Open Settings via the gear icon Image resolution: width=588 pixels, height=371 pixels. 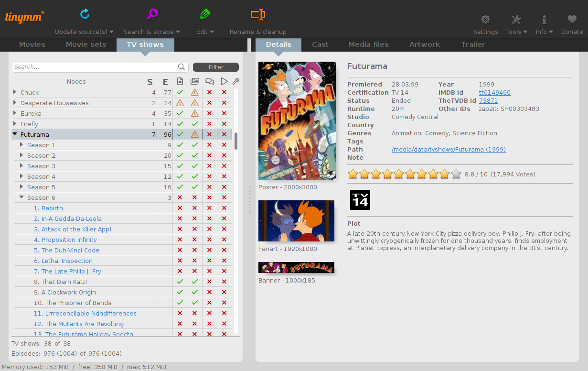coord(485,20)
